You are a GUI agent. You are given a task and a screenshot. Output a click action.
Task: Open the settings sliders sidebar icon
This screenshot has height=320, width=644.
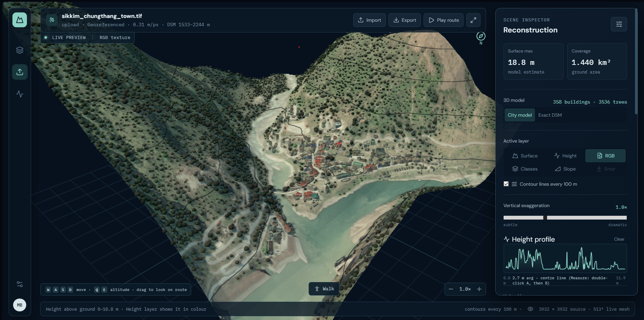coord(20,284)
